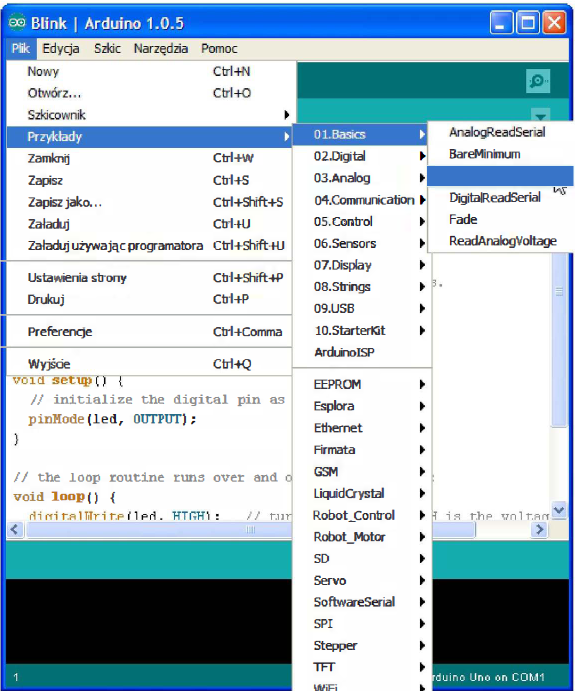This screenshot has width=575, height=691.
Task: Expand the 02.Digital examples submenu
Action: [362, 156]
